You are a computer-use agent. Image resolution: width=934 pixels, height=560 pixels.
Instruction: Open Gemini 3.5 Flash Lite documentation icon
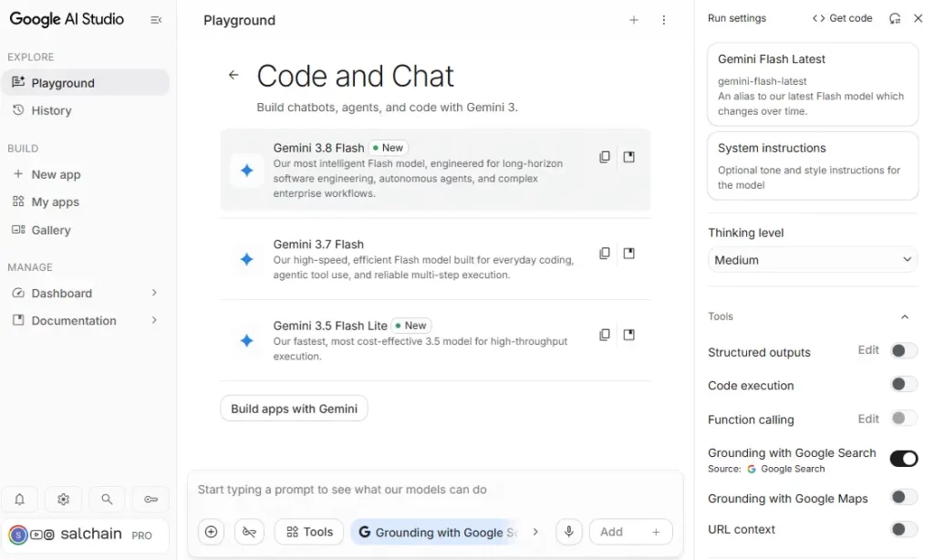tap(629, 335)
